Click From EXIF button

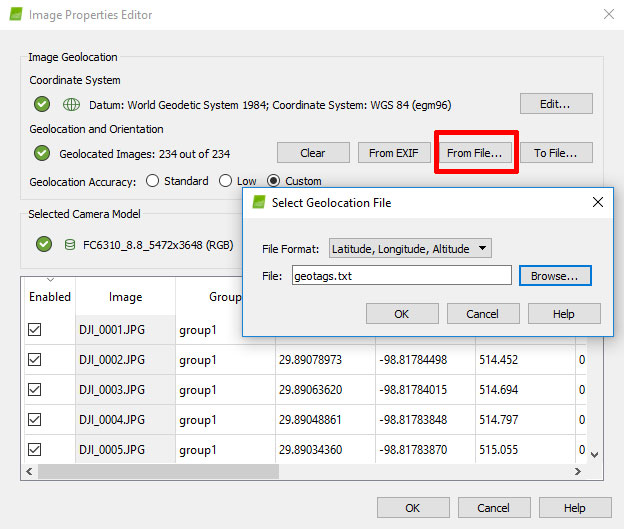coord(394,153)
